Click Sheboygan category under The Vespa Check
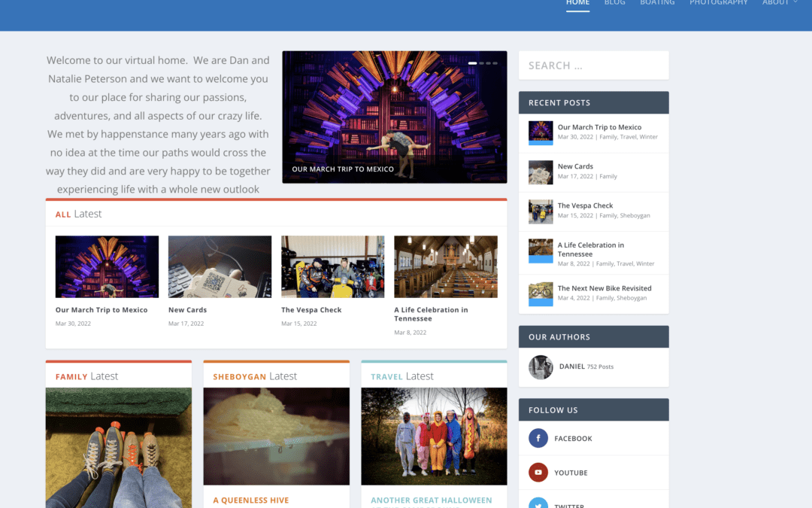Viewport: 812px width, 508px height. pos(635,216)
